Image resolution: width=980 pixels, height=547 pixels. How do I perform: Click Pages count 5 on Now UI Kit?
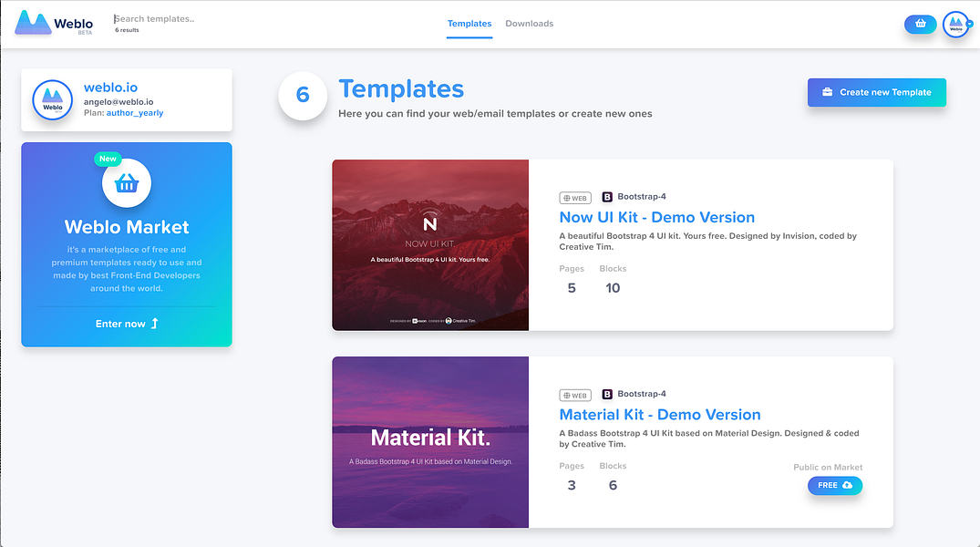[x=572, y=288]
